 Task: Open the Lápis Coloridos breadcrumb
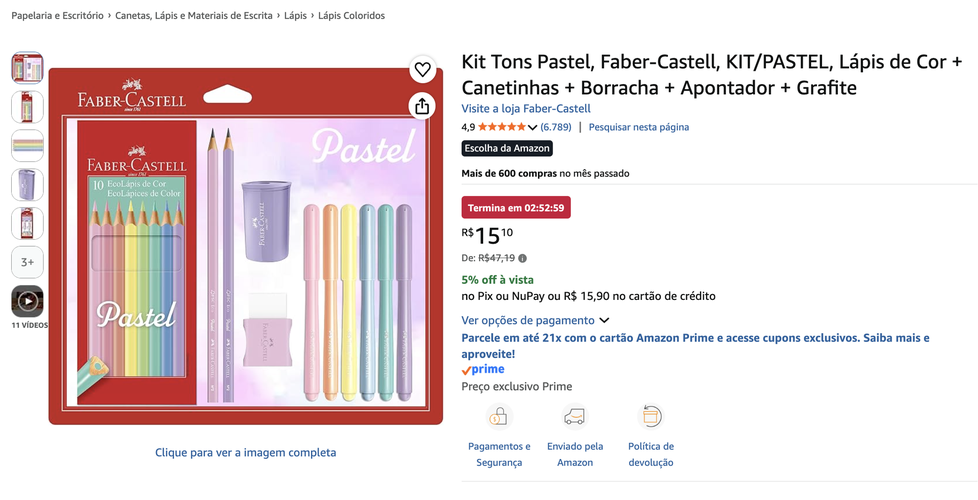[351, 16]
